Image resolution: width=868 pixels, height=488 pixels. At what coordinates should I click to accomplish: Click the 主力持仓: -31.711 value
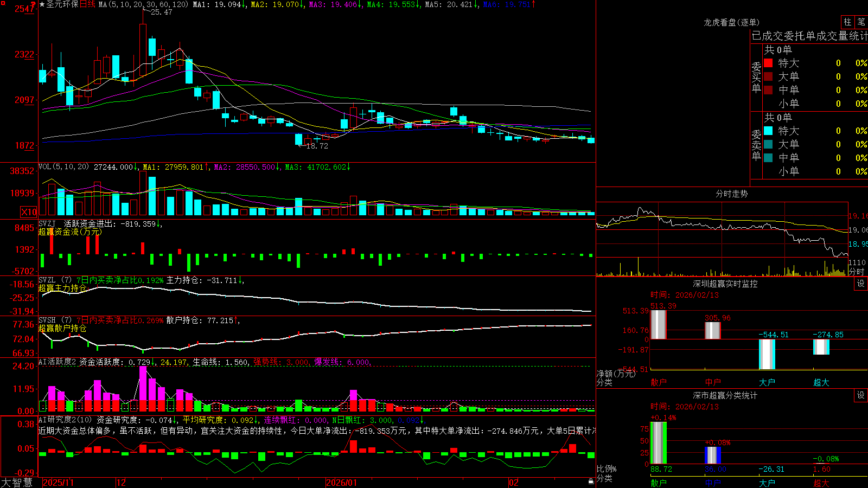point(205,280)
